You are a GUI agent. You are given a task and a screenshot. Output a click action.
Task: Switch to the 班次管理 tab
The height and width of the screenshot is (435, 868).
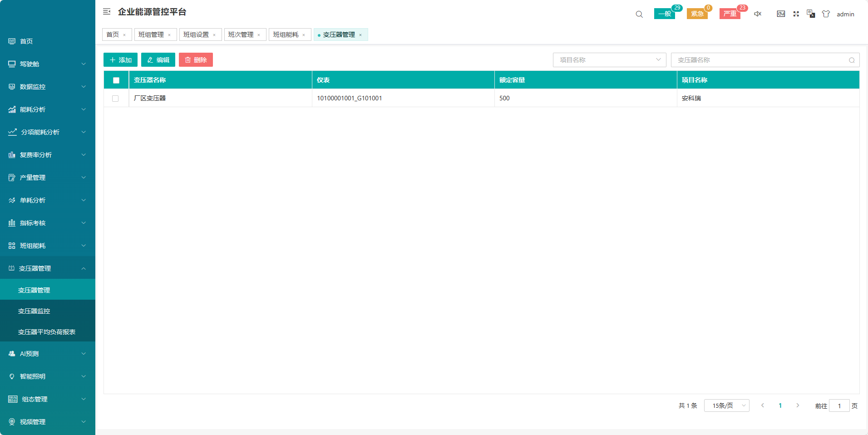241,35
